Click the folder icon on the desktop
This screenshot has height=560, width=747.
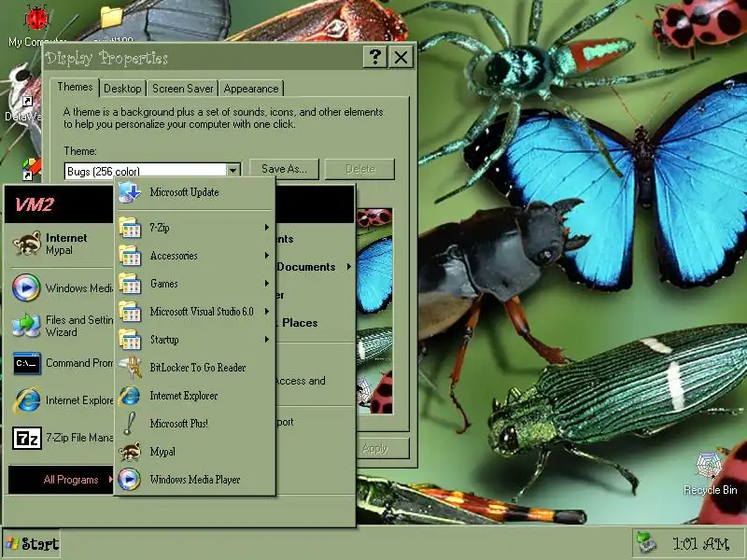[x=111, y=18]
